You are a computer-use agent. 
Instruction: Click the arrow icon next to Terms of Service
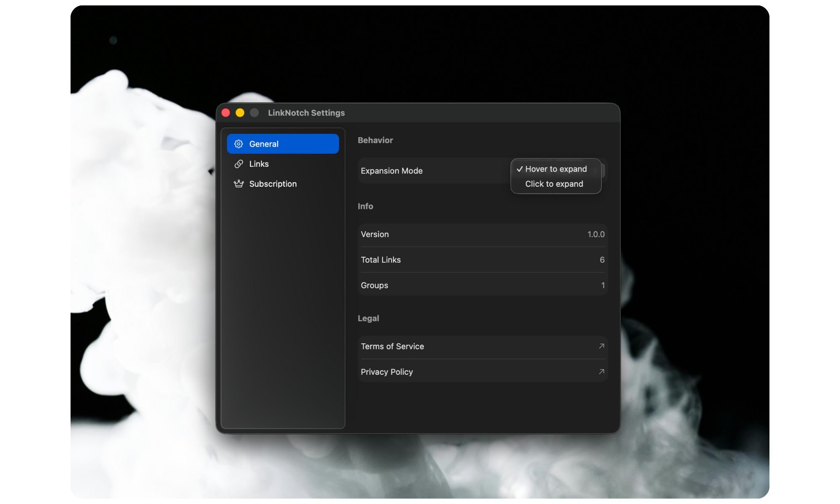click(x=601, y=346)
